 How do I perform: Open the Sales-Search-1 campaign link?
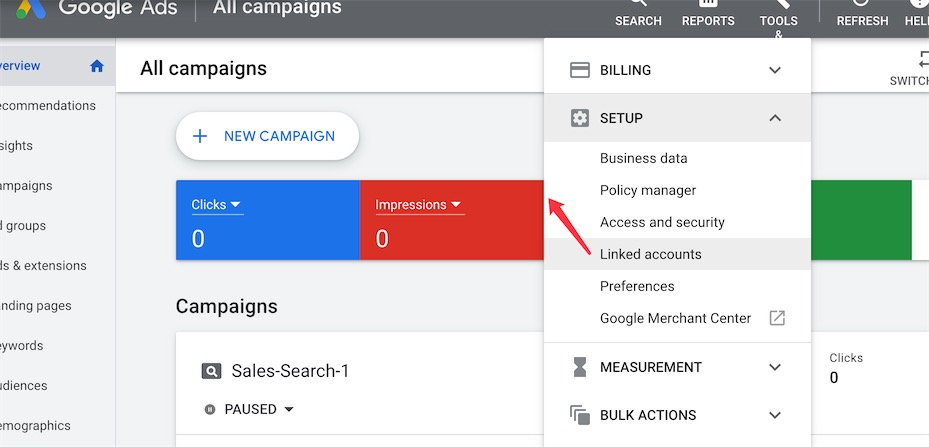290,371
